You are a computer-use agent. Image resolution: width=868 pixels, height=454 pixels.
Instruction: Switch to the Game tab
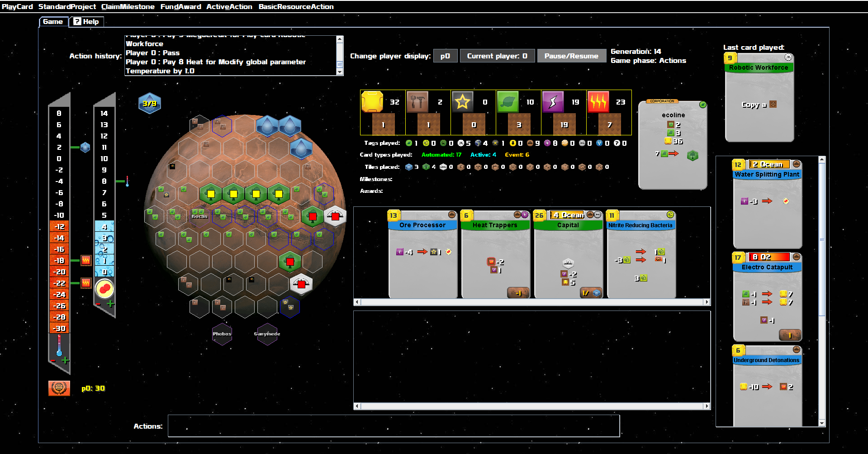[53, 21]
